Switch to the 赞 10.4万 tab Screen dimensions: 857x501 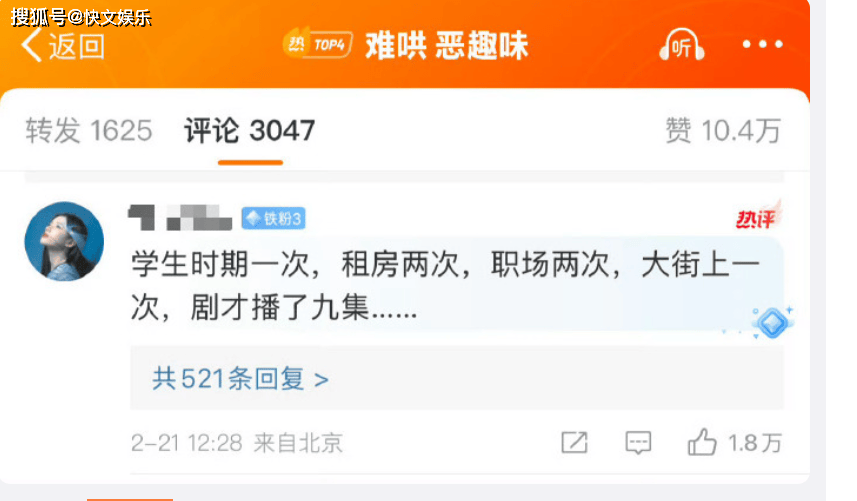click(x=723, y=131)
